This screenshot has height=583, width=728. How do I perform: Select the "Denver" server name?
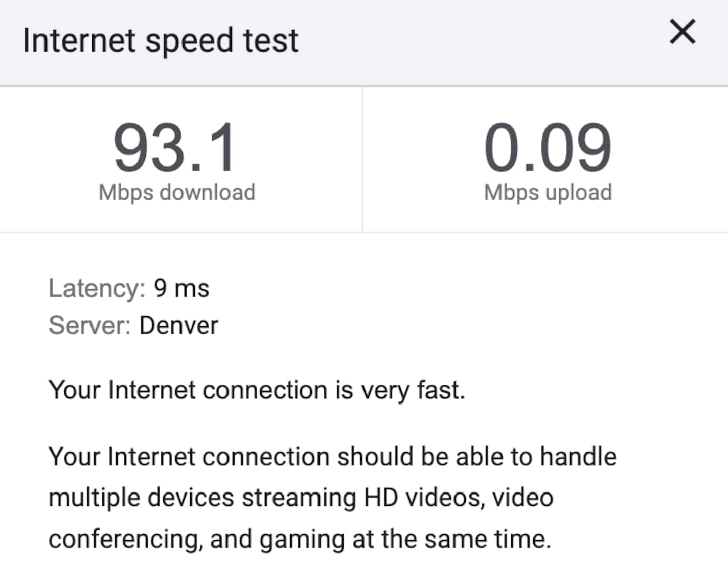point(178,325)
